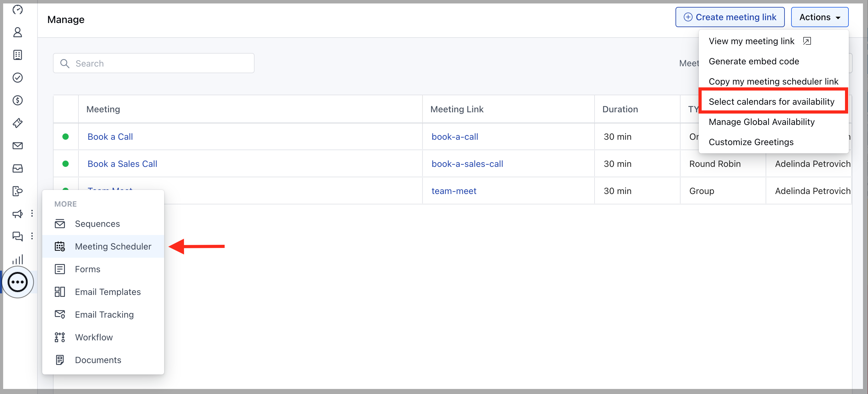Image resolution: width=868 pixels, height=394 pixels.
Task: Click the search magnifier icon
Action: [x=65, y=63]
